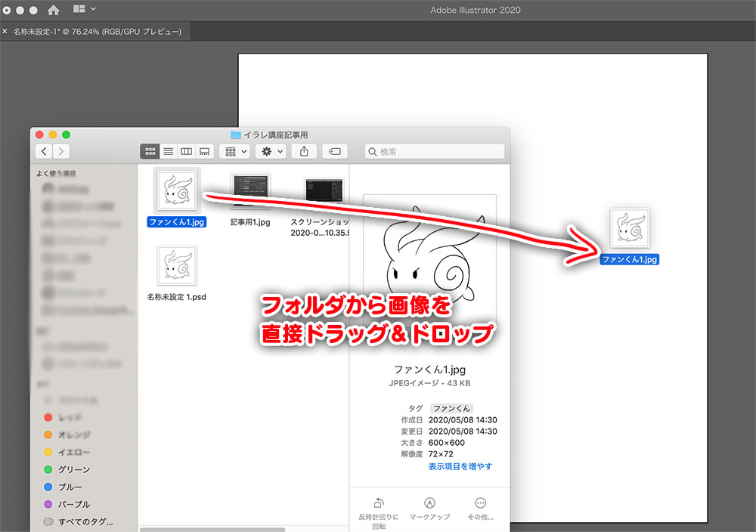Click the 作成日 2020/05/08 14:30 value
The image size is (756, 532).
click(x=463, y=419)
